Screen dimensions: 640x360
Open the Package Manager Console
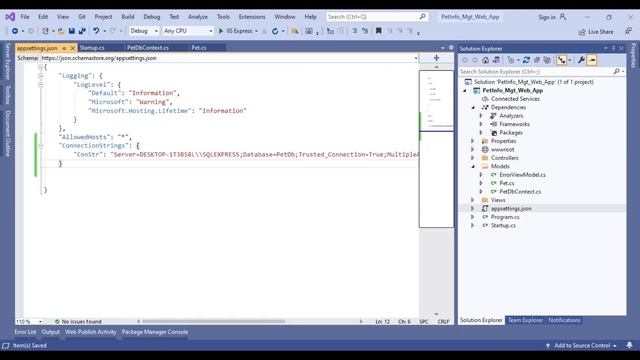155,332
